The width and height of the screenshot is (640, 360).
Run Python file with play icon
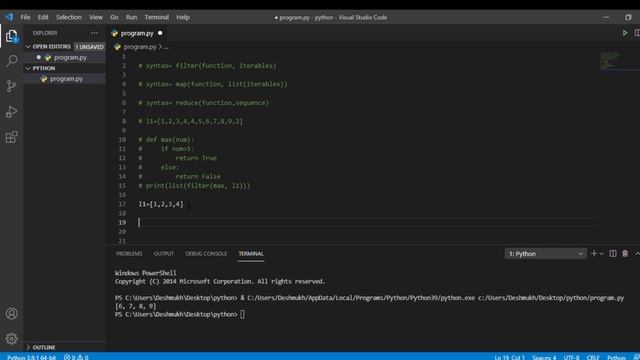click(625, 33)
